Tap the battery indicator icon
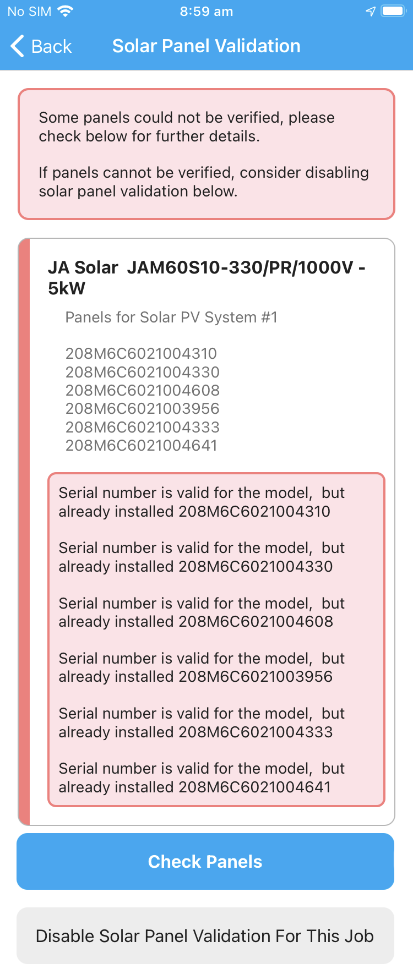Image resolution: width=413 pixels, height=980 pixels. coord(394,11)
